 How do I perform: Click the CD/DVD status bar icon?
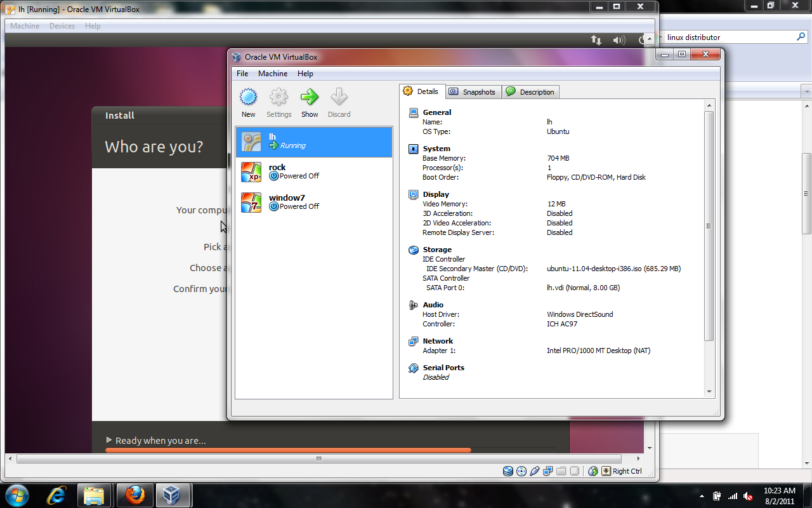tap(521, 471)
